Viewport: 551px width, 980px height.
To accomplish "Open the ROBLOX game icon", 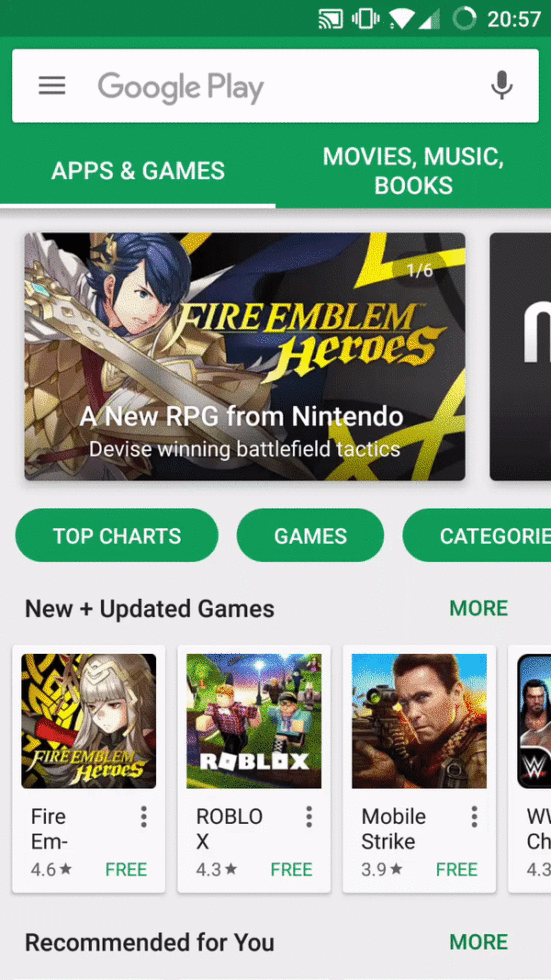I will tap(254, 721).
